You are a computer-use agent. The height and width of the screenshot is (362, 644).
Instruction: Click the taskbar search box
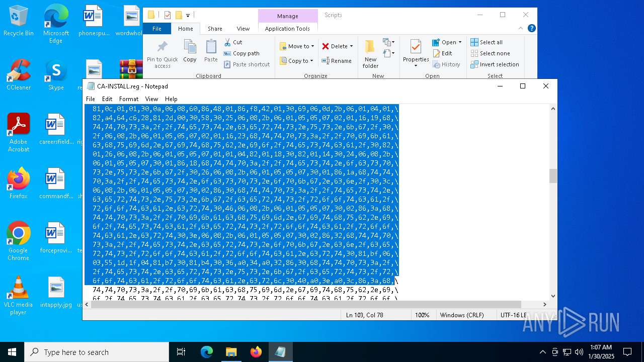click(x=97, y=352)
